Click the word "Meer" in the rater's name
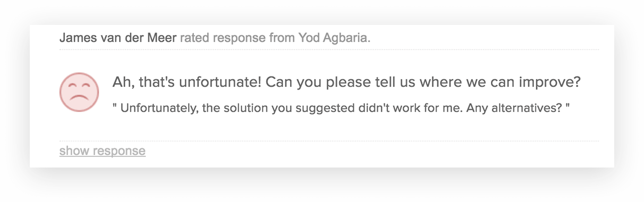644x202 pixels. [x=164, y=38]
